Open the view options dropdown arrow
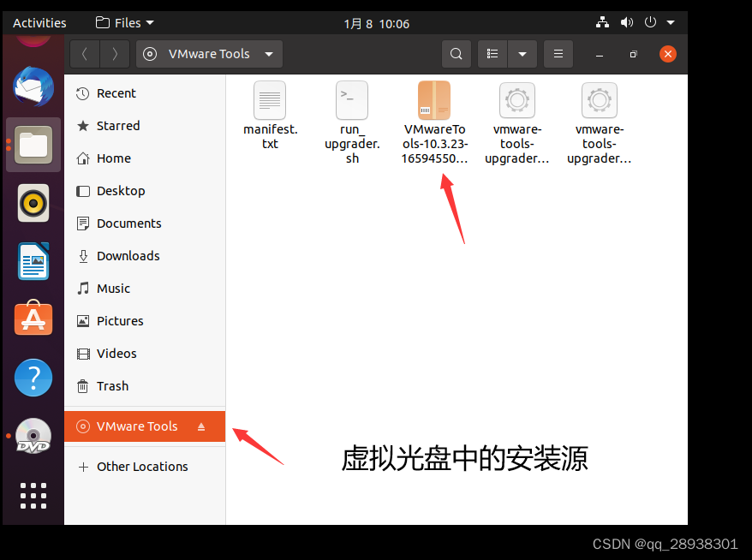752x560 pixels. pyautogui.click(x=522, y=53)
